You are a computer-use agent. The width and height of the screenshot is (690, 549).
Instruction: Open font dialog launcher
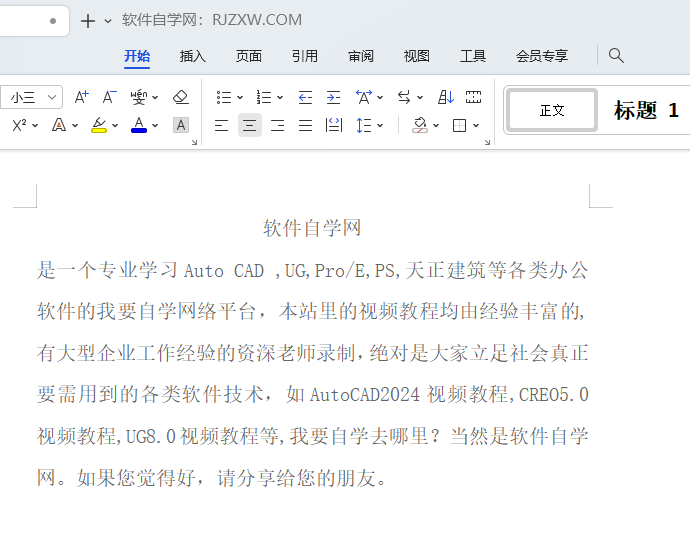194,143
